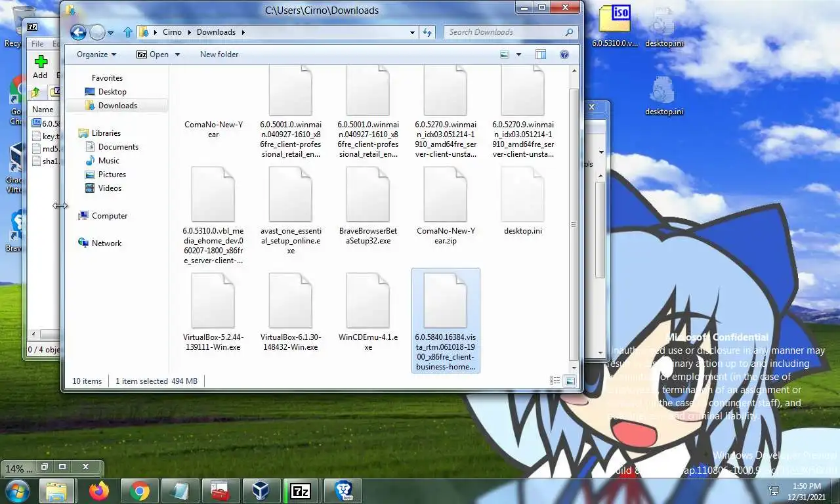
Task: Select ComaNo-New-Year.zip file
Action: coord(446,205)
